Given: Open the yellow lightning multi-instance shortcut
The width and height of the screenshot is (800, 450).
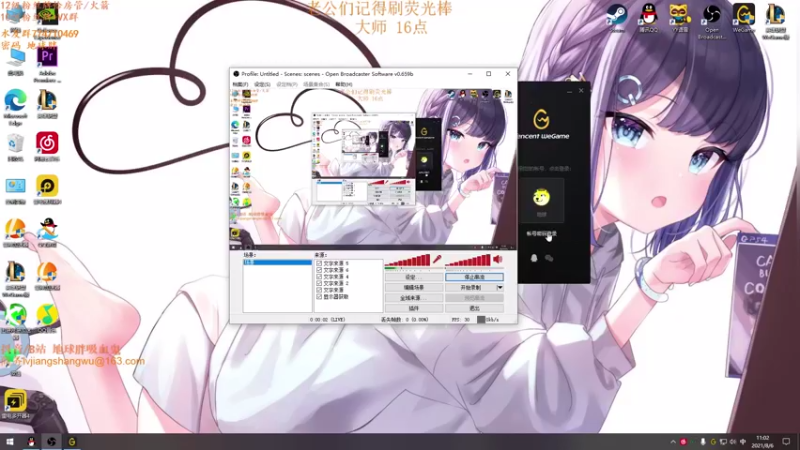Looking at the screenshot, I should pos(15,404).
